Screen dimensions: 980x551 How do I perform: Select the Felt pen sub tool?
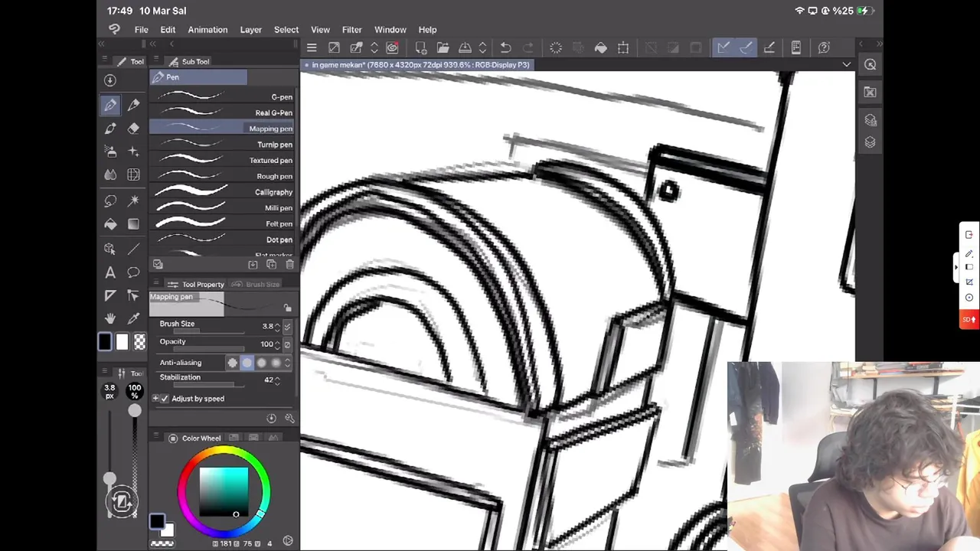[x=222, y=223]
